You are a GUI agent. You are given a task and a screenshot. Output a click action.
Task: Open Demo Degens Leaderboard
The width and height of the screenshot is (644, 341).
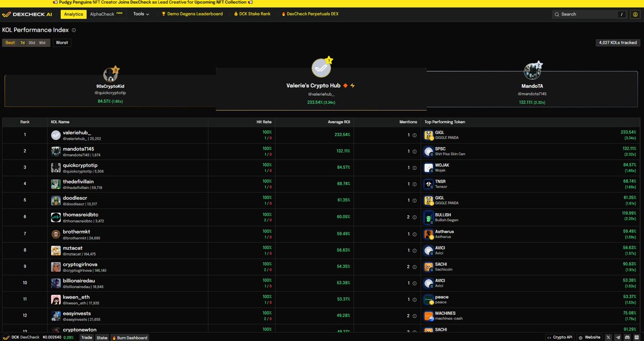[192, 14]
